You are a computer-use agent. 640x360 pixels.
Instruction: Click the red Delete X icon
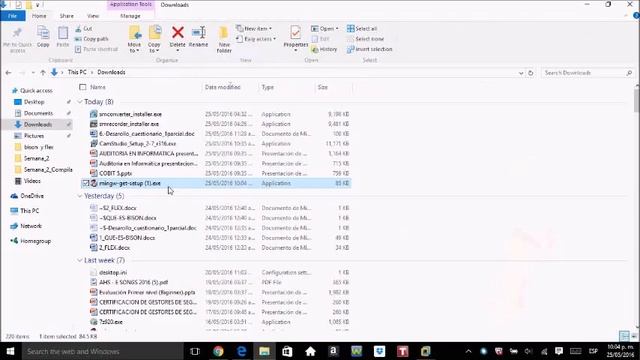click(178, 33)
